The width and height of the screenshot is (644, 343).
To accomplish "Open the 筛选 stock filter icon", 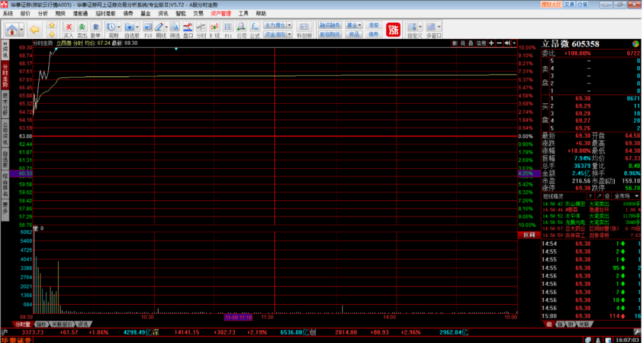I will [x=175, y=27].
